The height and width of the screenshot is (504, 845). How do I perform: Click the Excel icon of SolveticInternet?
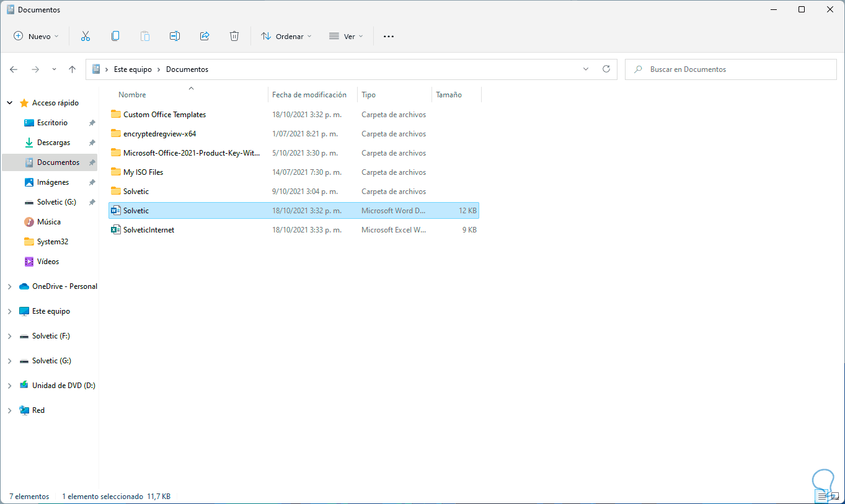(x=115, y=230)
